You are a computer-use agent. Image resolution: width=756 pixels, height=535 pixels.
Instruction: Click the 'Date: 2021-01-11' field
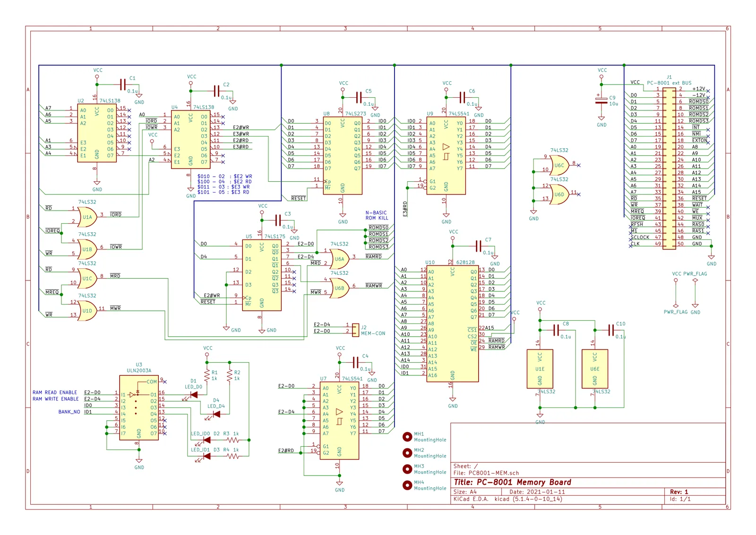(537, 492)
